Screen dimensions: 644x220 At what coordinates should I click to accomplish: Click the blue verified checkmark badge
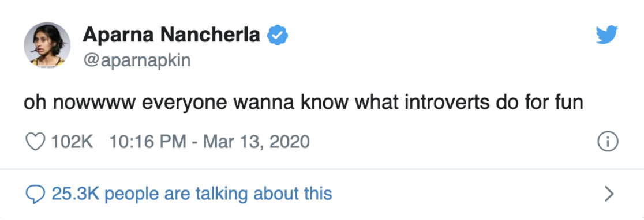(x=278, y=35)
